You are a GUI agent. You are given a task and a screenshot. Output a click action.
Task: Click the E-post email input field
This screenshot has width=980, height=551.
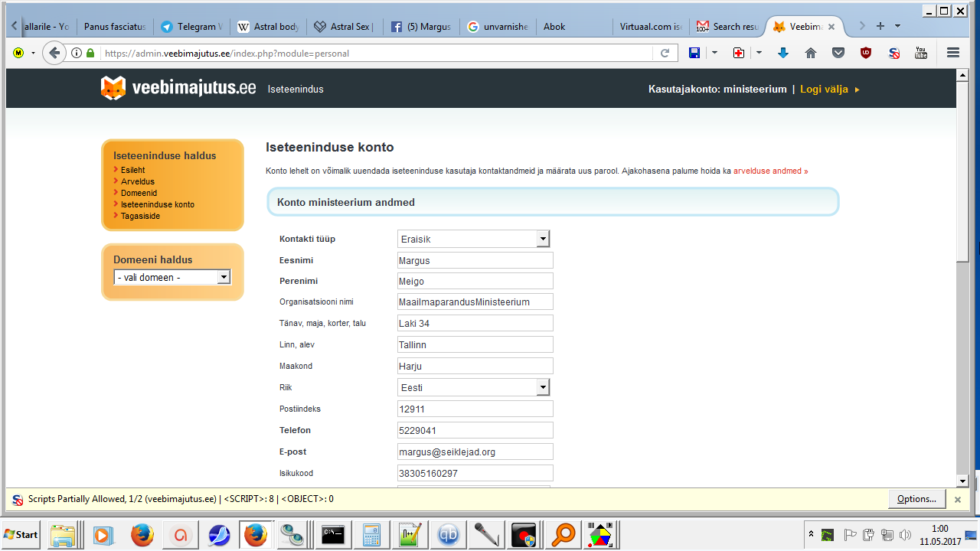coord(475,452)
